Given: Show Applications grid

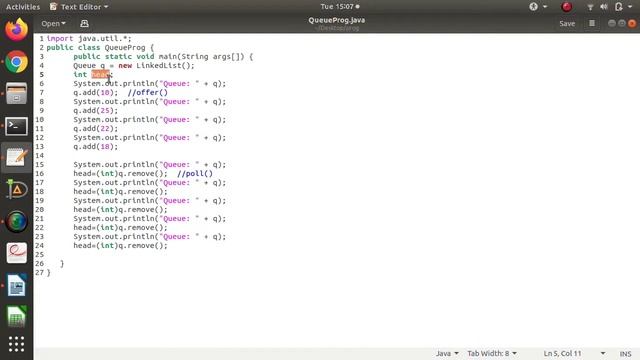Looking at the screenshot, I should tap(16, 344).
